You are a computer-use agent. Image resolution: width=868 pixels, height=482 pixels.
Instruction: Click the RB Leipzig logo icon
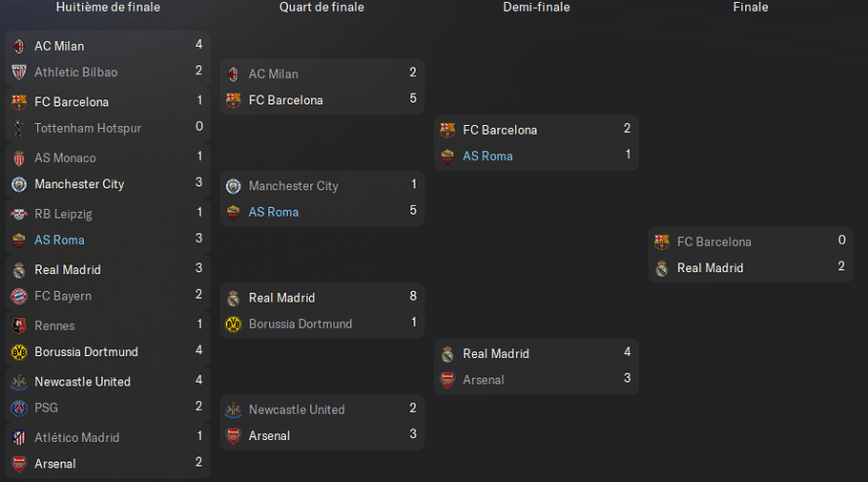point(19,214)
